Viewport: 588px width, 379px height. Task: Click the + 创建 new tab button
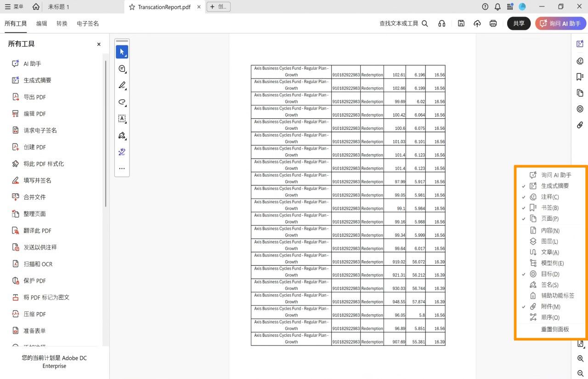(219, 7)
